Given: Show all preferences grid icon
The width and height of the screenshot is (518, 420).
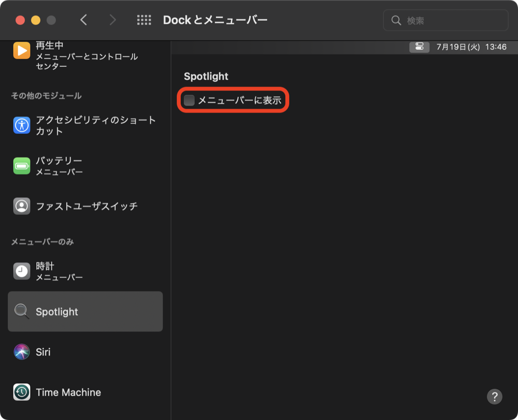Looking at the screenshot, I should coord(144,20).
